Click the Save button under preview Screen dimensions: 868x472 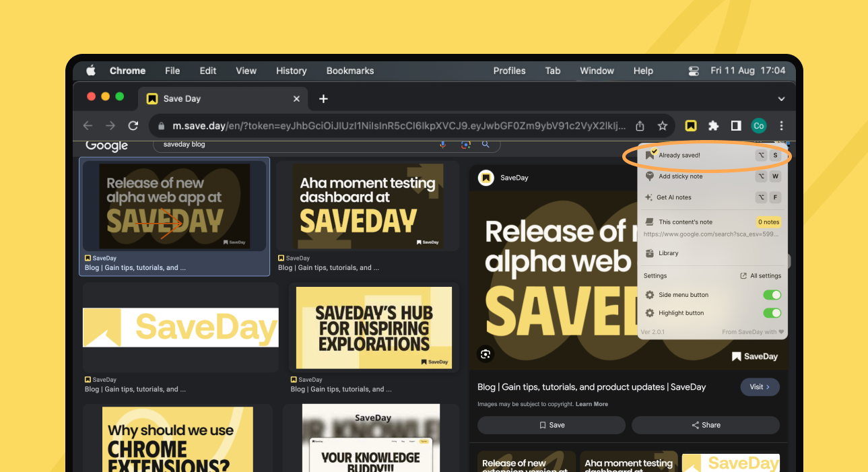pos(552,425)
